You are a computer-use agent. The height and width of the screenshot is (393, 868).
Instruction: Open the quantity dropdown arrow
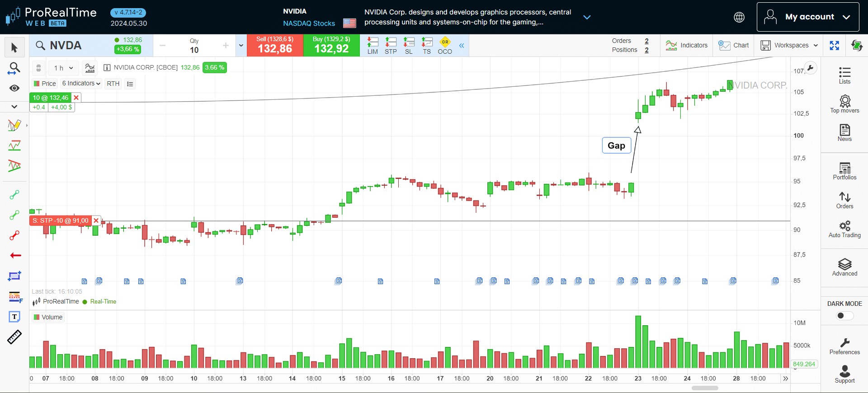coord(241,46)
